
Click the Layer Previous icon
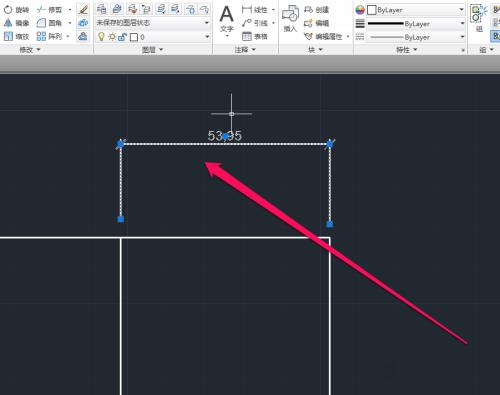click(147, 9)
